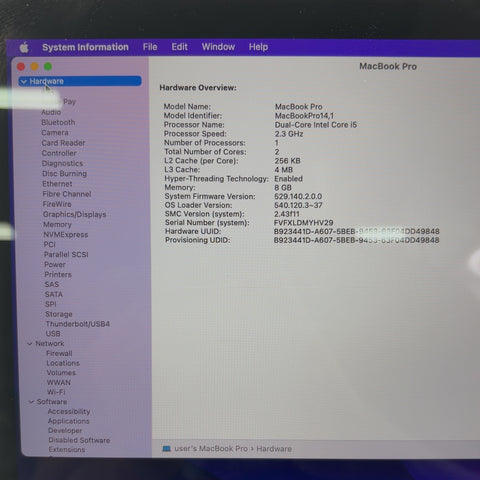Select Bluetooth in the sidebar

[x=58, y=122]
